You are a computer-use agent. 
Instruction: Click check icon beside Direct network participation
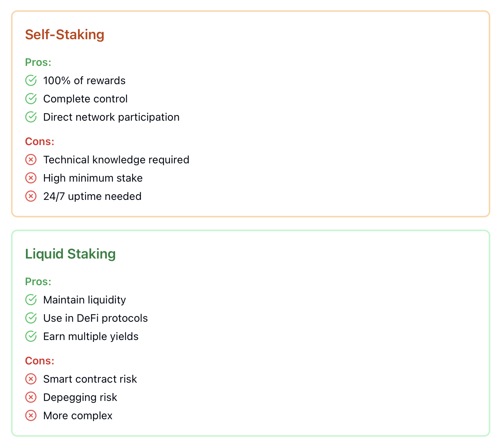31,117
